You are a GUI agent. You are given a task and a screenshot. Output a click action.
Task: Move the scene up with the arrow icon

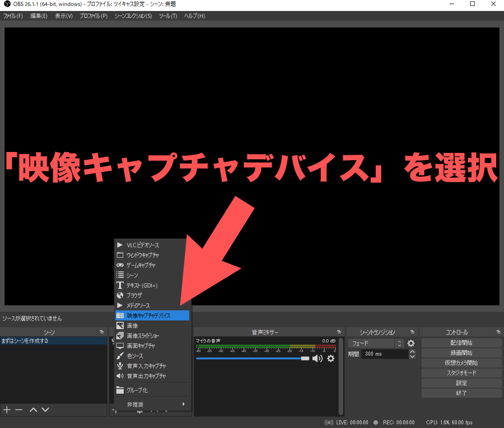33,410
